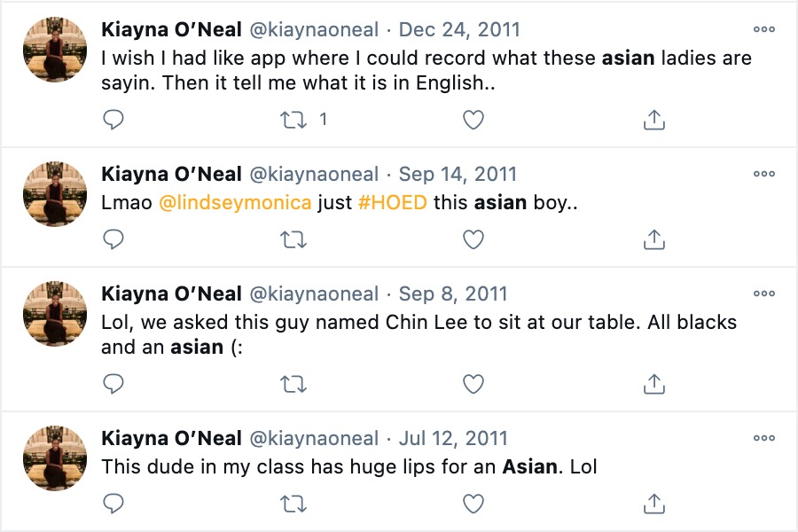The height and width of the screenshot is (532, 798).
Task: Click the @lindseymonica mention link
Action: pos(235,202)
